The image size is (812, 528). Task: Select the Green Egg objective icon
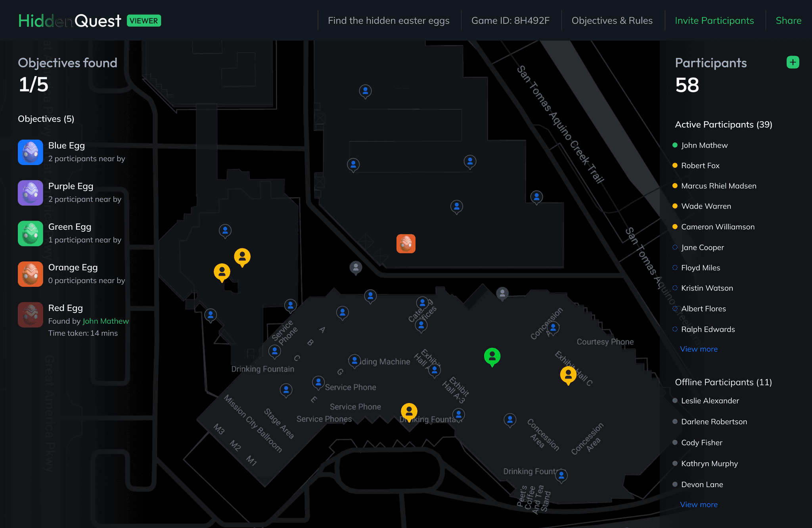[x=31, y=233]
